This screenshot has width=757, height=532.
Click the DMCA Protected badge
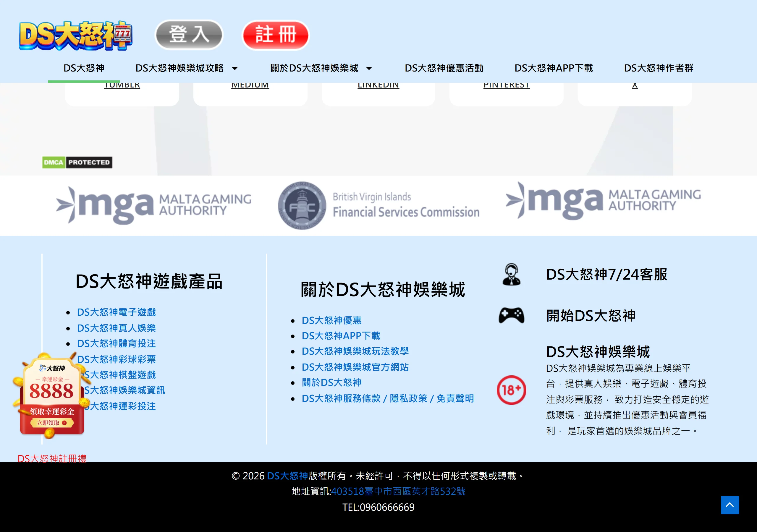(77, 163)
